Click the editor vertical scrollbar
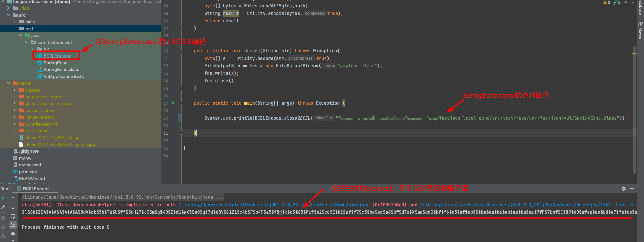Screen dimensions: 644x242 tap(634, 109)
